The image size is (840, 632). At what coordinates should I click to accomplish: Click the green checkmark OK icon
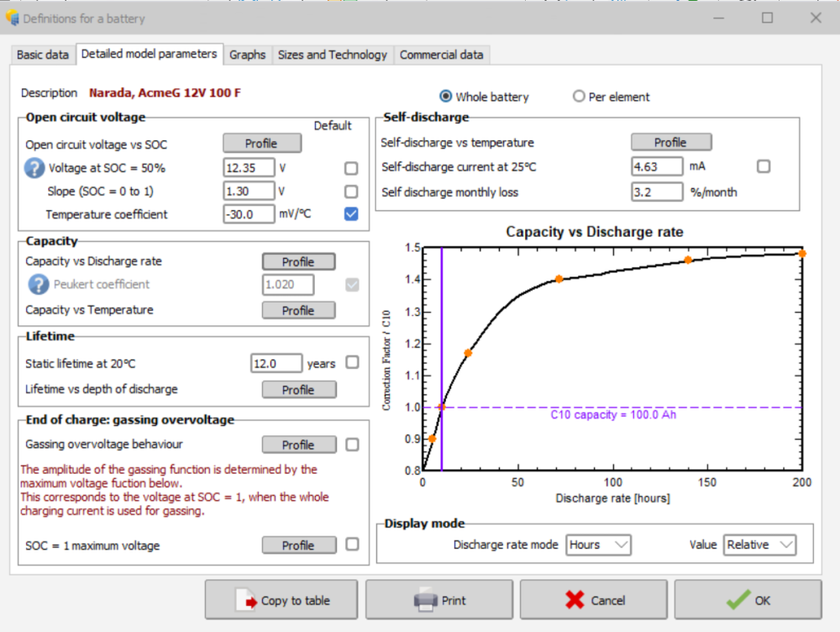(x=738, y=600)
